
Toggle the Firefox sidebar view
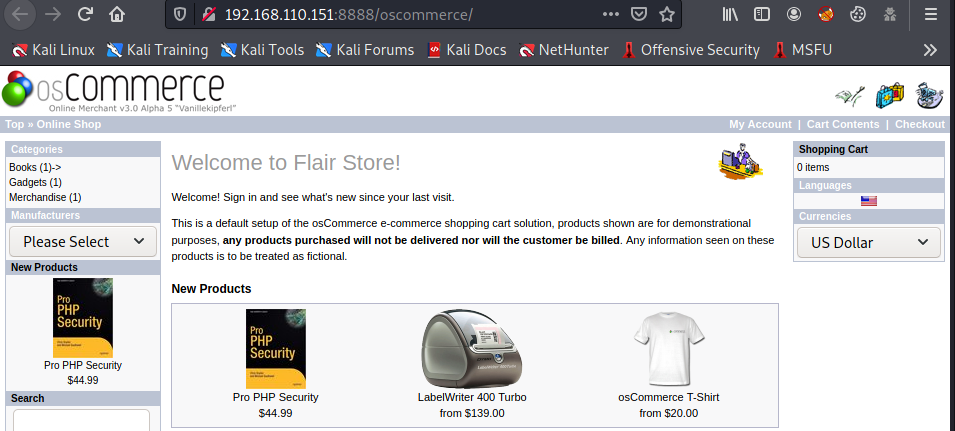pos(762,15)
